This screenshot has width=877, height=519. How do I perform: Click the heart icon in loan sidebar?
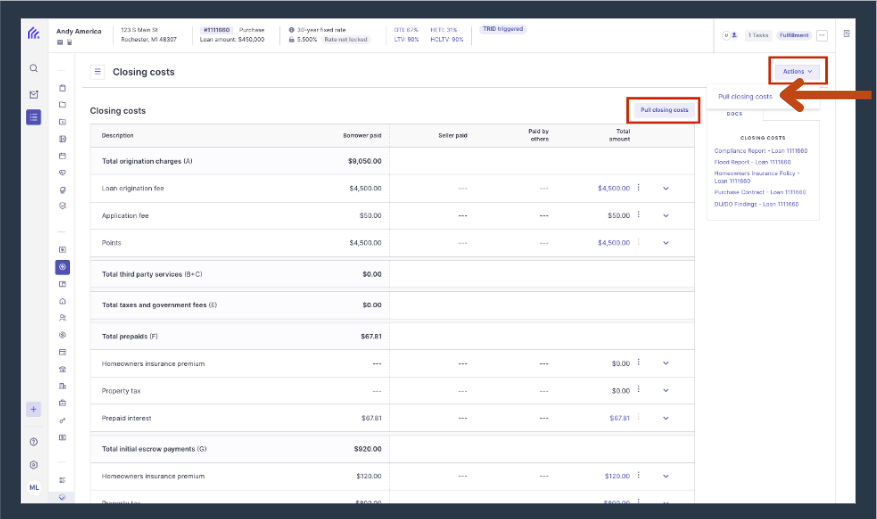click(x=63, y=173)
